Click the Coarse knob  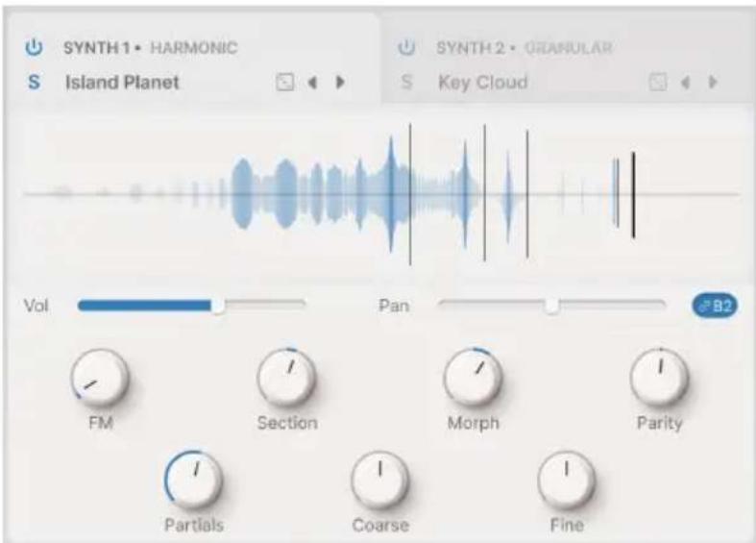pos(380,480)
